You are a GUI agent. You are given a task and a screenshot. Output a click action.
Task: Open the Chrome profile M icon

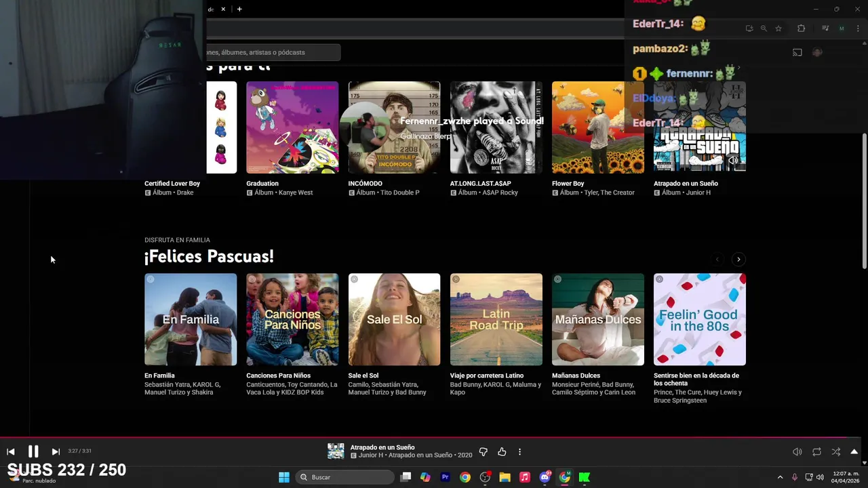842,28
